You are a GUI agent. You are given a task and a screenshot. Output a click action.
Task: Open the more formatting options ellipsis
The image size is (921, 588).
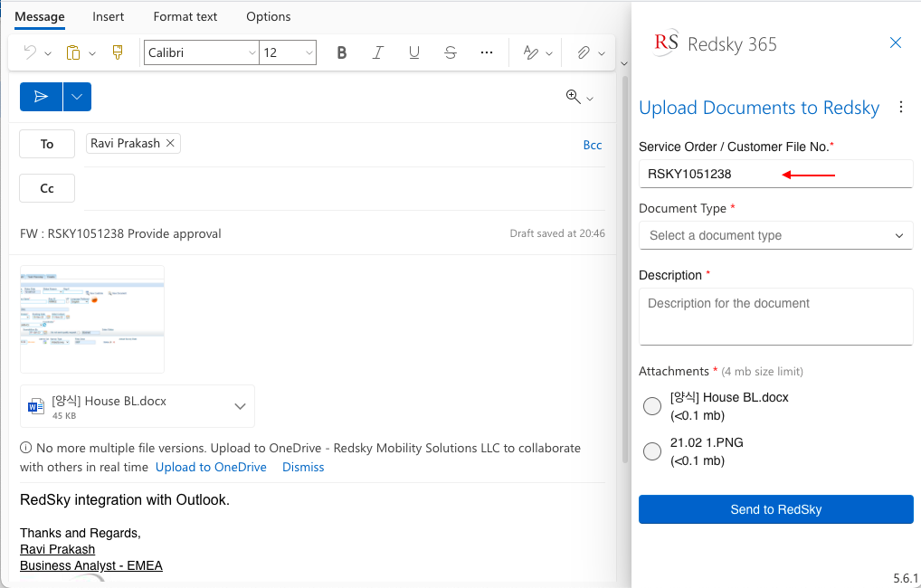487,52
